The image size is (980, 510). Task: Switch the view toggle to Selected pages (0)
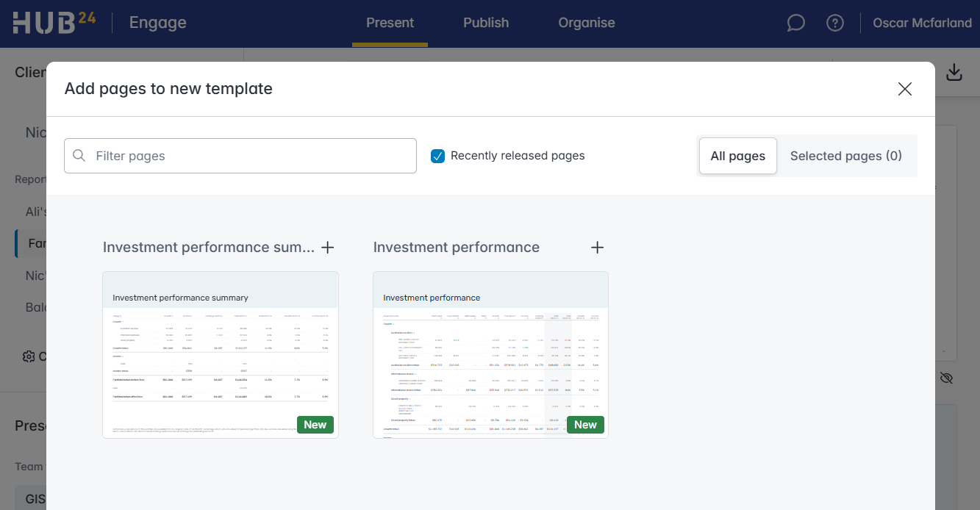pyautogui.click(x=845, y=156)
